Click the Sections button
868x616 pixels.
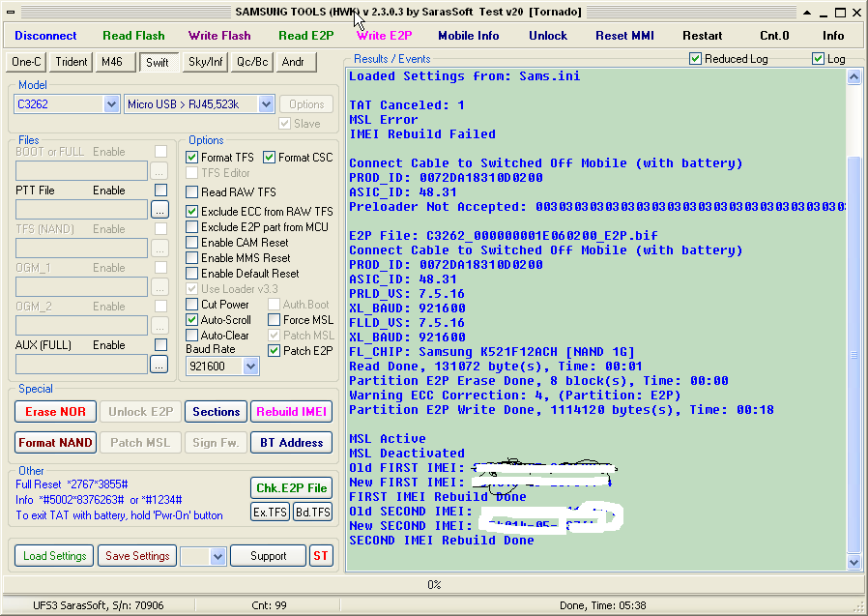point(216,412)
